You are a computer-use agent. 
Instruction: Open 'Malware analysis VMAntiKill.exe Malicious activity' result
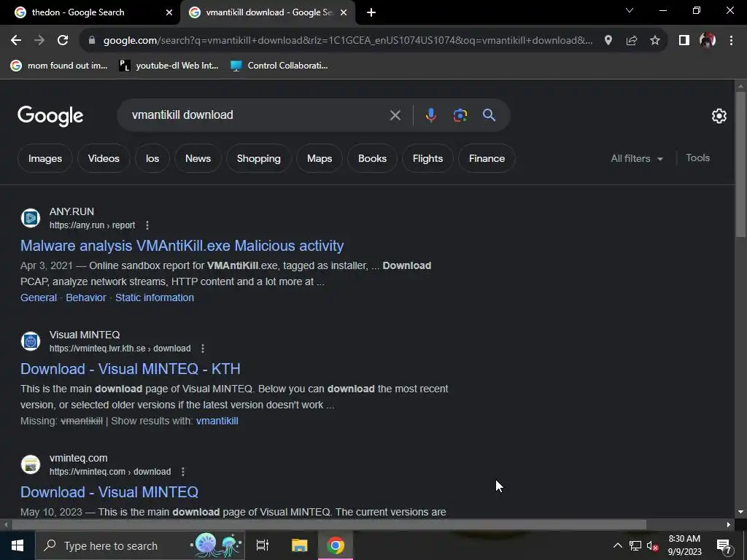(x=182, y=246)
